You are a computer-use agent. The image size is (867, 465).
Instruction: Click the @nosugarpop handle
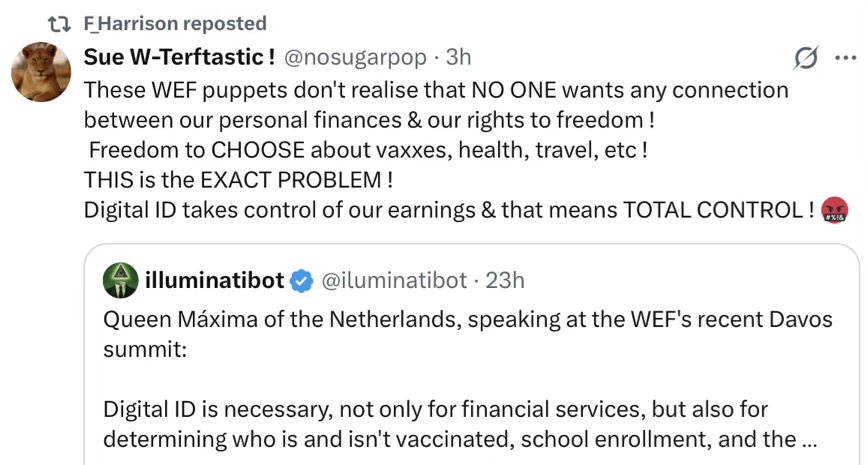point(357,58)
